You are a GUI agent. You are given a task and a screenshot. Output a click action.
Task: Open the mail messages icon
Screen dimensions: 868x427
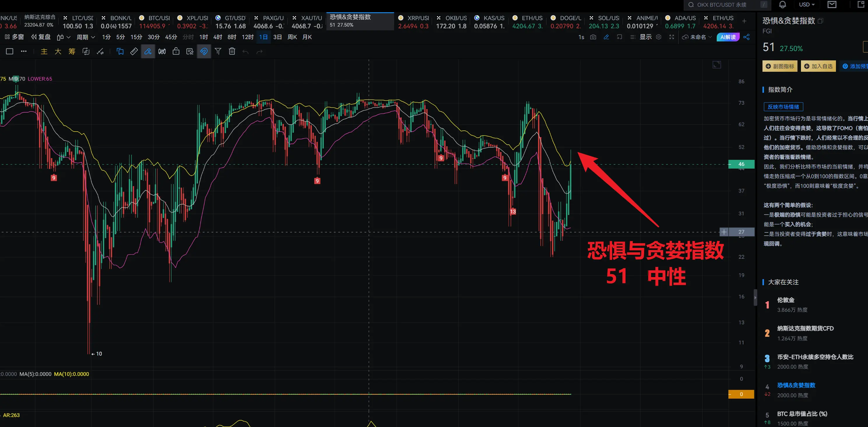click(x=832, y=4)
